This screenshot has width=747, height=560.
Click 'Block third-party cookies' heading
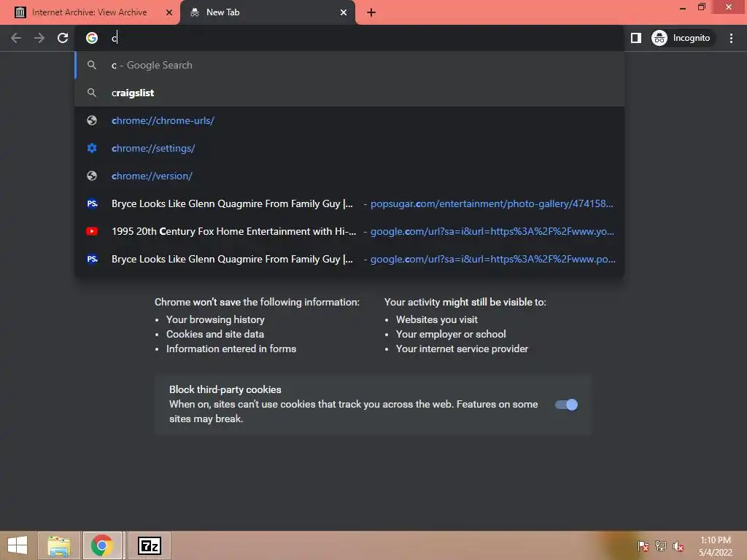tap(225, 389)
